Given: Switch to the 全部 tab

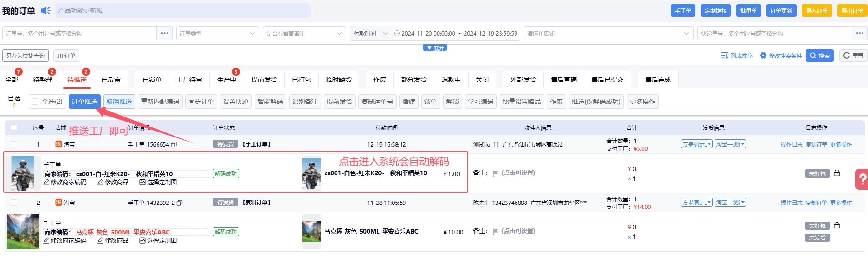Looking at the screenshot, I should (x=12, y=80).
